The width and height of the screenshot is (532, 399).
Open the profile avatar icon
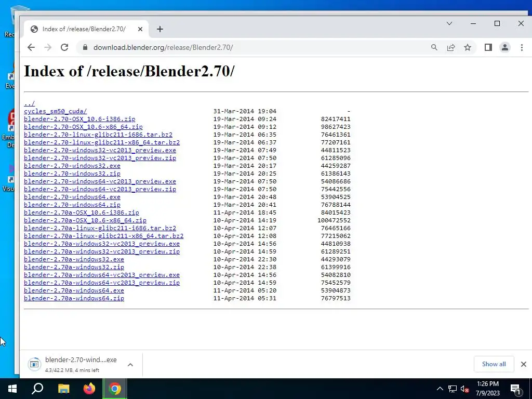505,47
